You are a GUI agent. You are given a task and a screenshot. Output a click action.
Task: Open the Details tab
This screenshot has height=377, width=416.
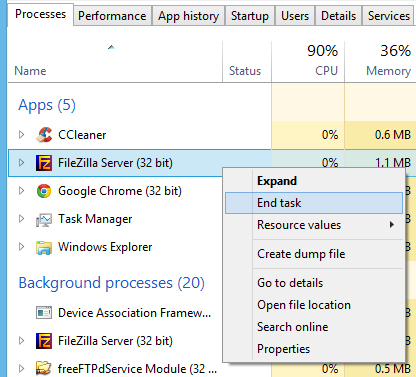tap(338, 16)
